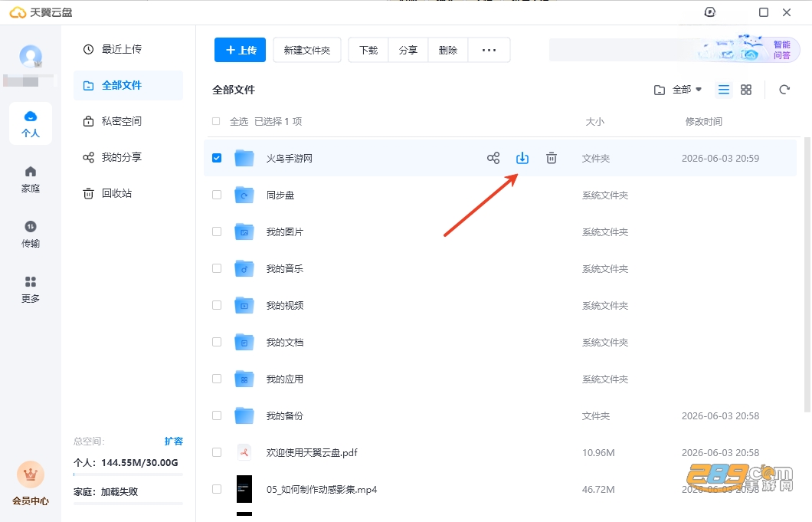812x522 pixels.
Task: Click the file list vertical scrollbar
Action: [807, 274]
